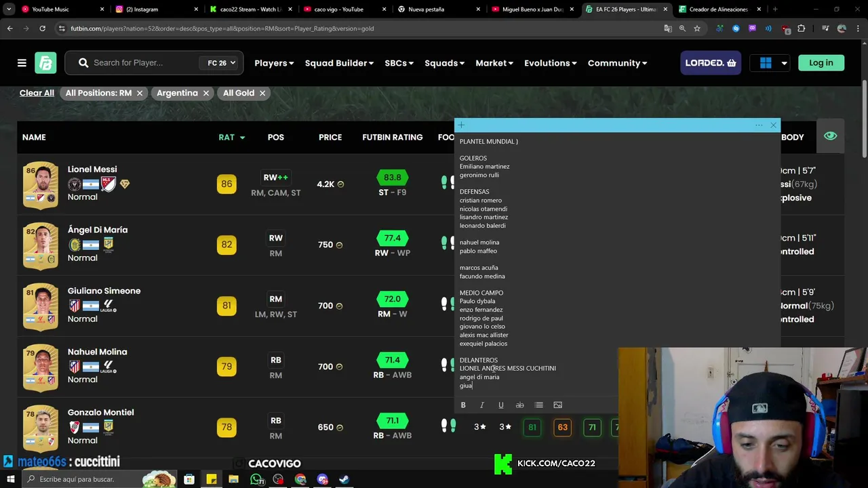Click the shopping basket in the LOADED button

pyautogui.click(x=732, y=63)
